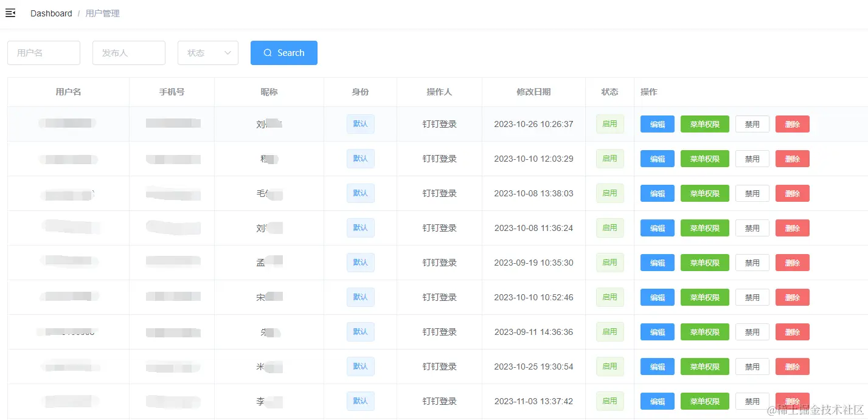This screenshot has width=868, height=420.
Task: Click 禁用 in the 2023-10-26 10:26:37 row
Action: click(752, 124)
